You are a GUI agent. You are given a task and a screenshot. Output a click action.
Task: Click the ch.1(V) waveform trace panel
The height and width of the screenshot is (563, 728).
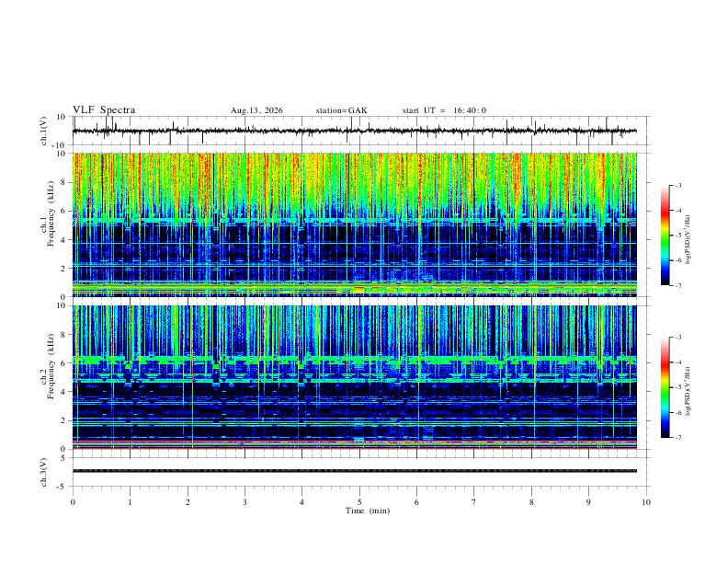coord(355,131)
